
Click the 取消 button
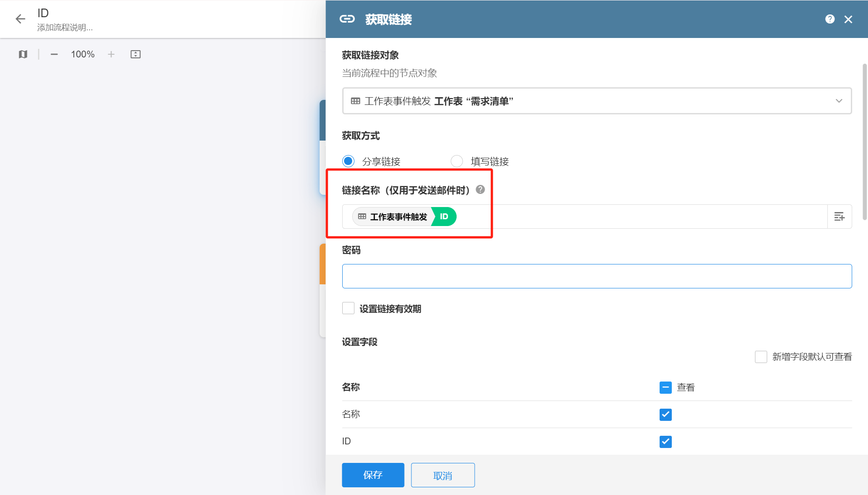(x=443, y=475)
